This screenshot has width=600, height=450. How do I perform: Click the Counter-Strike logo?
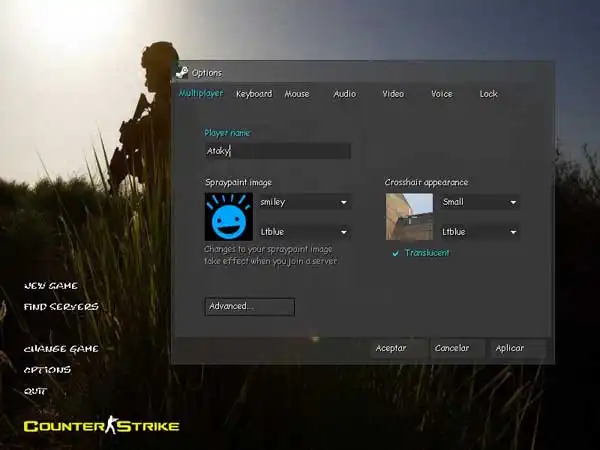[101, 426]
